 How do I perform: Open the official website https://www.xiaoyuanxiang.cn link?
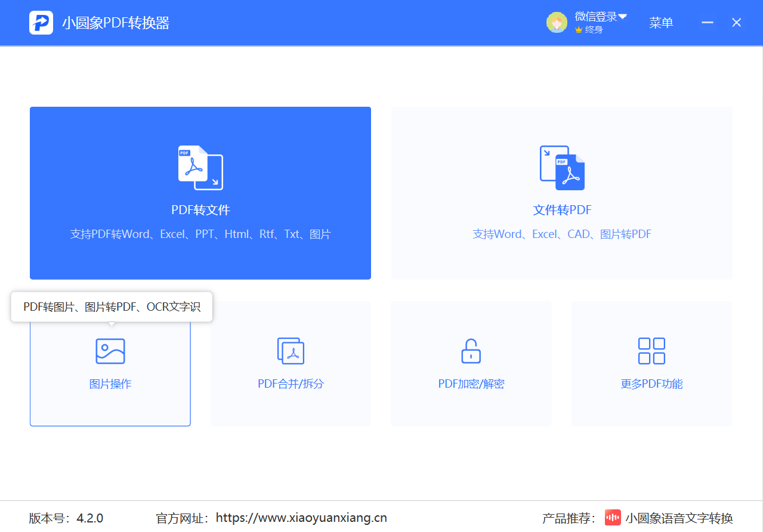point(301,518)
